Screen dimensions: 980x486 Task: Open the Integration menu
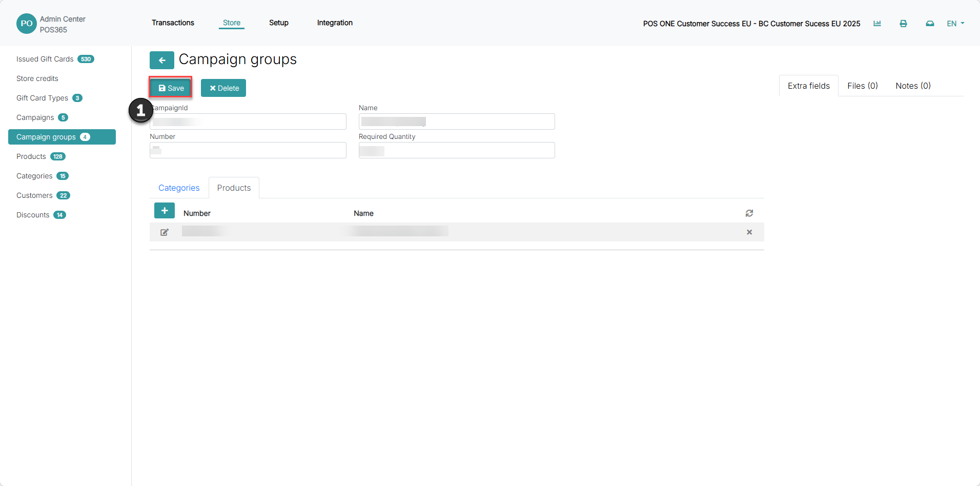pos(335,23)
